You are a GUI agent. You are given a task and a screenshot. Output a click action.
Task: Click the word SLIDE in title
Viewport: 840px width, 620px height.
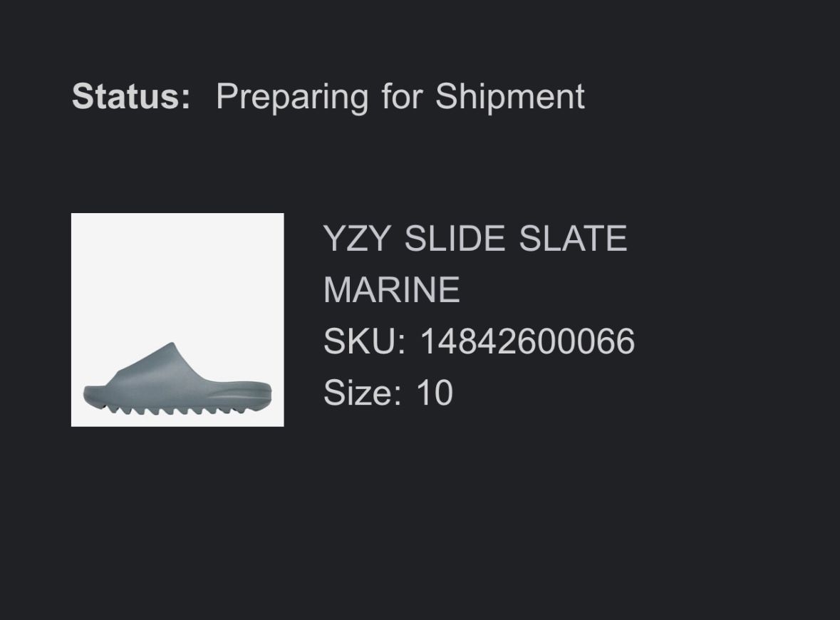point(455,238)
